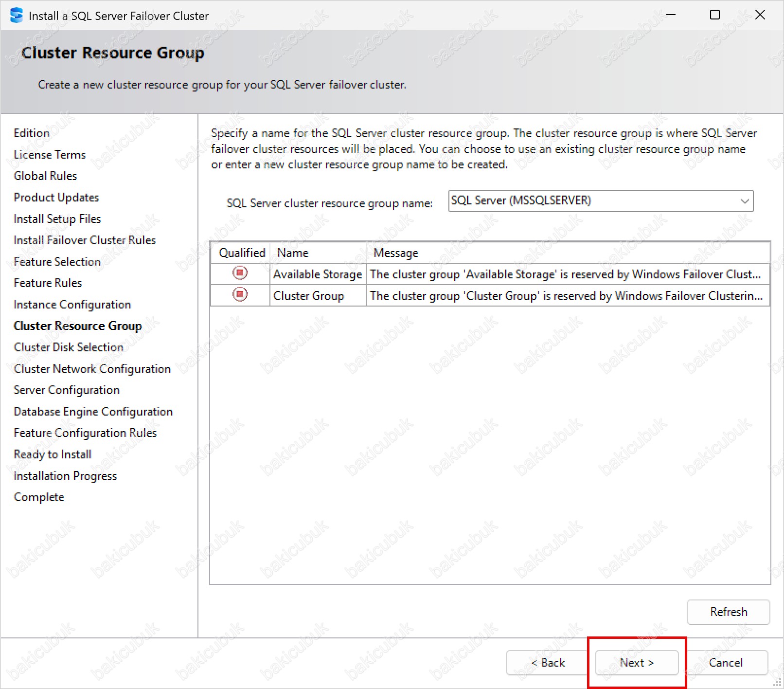
Task: Cancel the failover cluster installation
Action: tap(726, 662)
